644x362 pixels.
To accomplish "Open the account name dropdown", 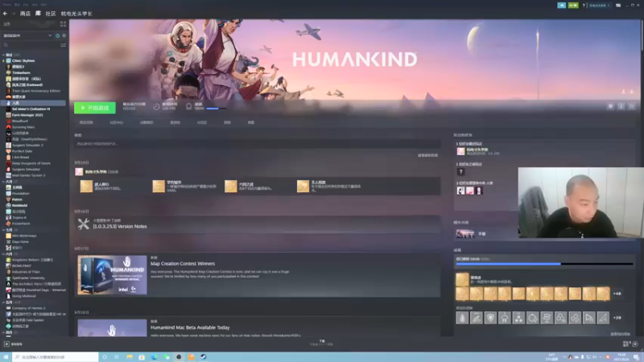I will tap(599, 6).
